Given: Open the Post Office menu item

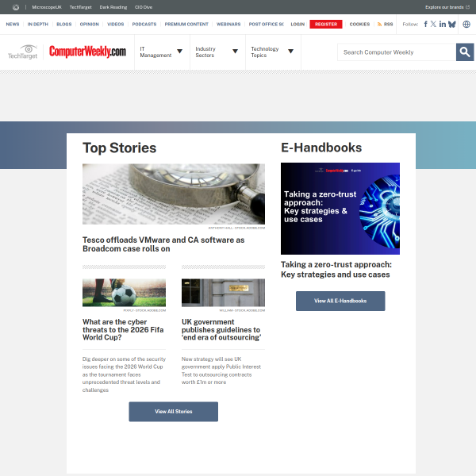Looking at the screenshot, I should [x=267, y=25].
